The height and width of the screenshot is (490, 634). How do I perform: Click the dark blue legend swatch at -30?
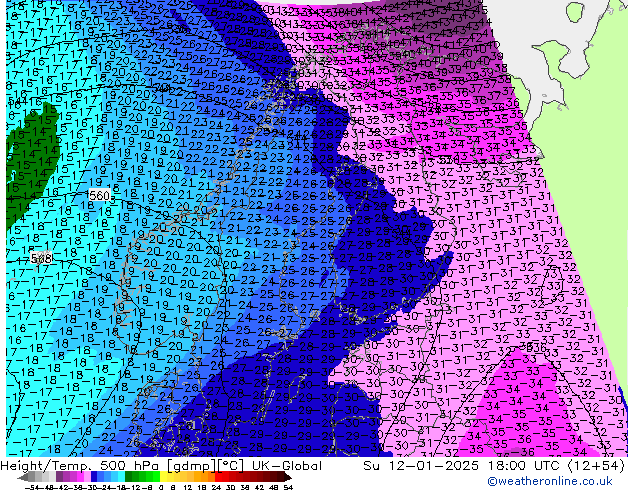click(94, 478)
